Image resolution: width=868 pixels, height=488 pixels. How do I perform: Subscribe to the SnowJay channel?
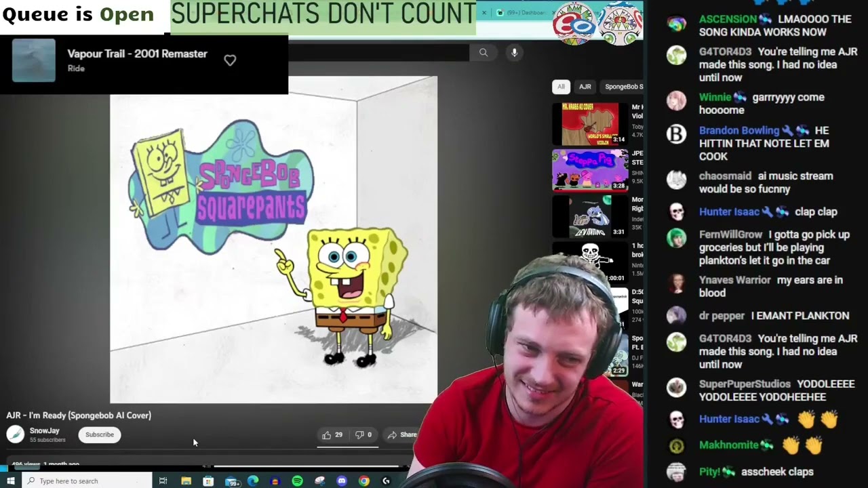click(x=100, y=434)
